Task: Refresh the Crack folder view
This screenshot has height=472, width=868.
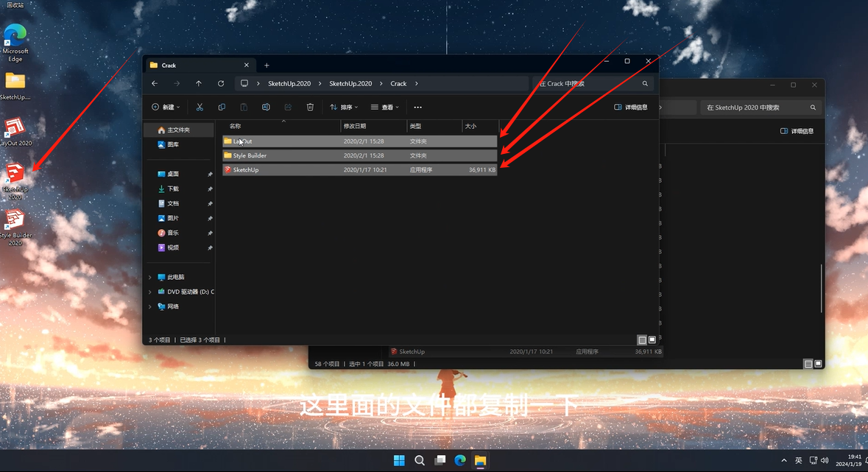Action: pyautogui.click(x=221, y=84)
